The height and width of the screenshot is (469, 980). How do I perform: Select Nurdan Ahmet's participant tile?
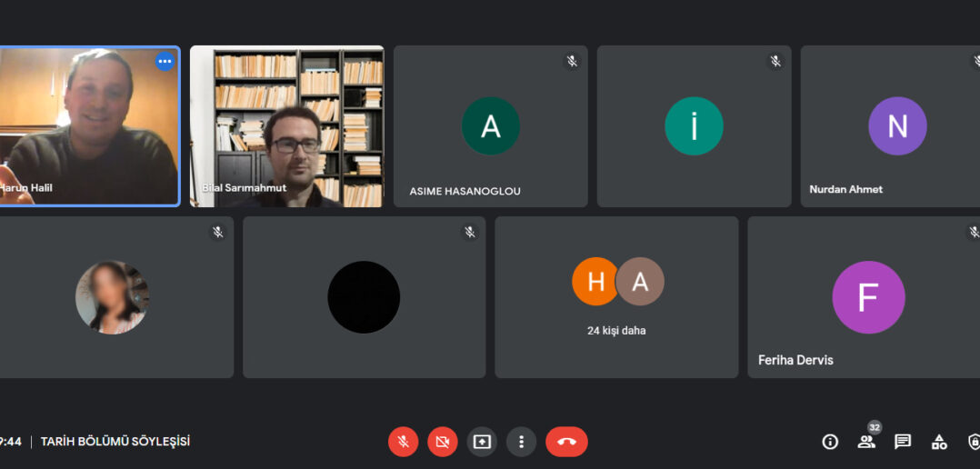(x=890, y=126)
